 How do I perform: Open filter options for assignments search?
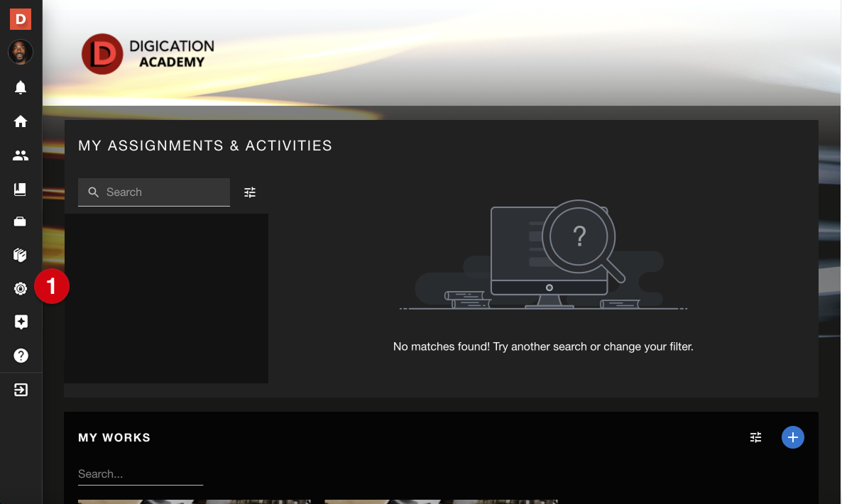click(250, 192)
